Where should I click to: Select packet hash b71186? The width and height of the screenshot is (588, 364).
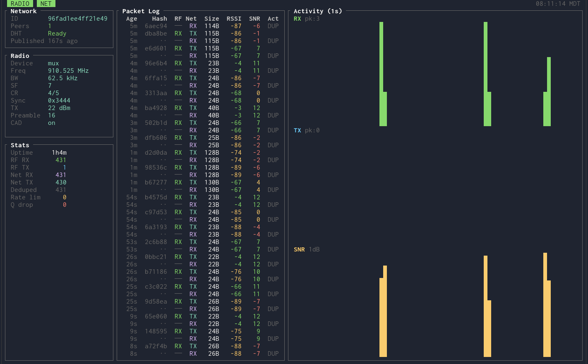(x=156, y=272)
